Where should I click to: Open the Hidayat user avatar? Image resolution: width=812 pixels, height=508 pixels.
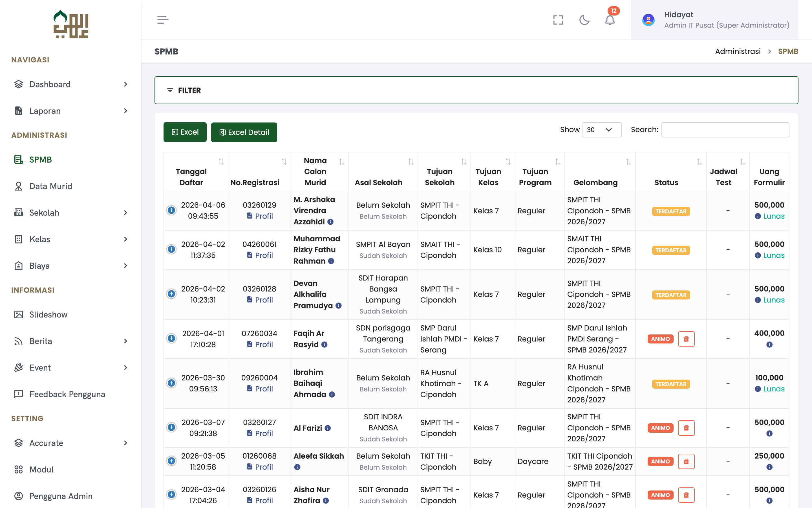pos(648,20)
